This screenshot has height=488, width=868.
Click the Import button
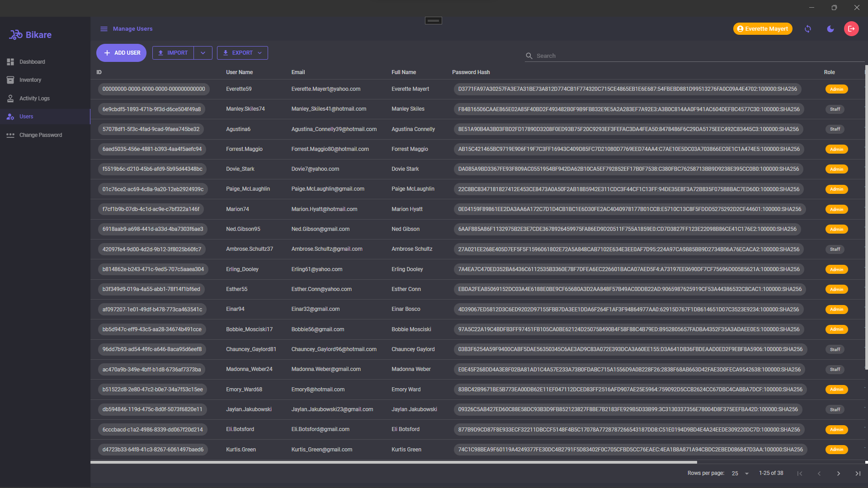point(173,53)
